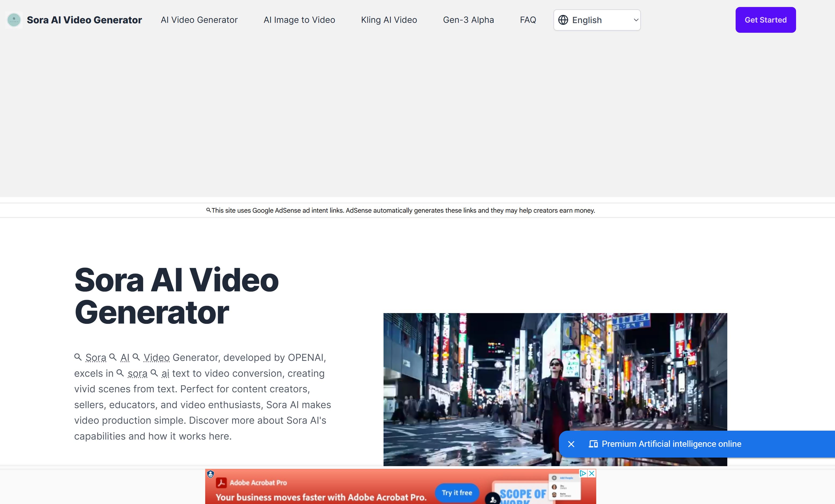835x504 pixels.
Task: Click the Sora AI Video Generator logo icon
Action: (13, 20)
